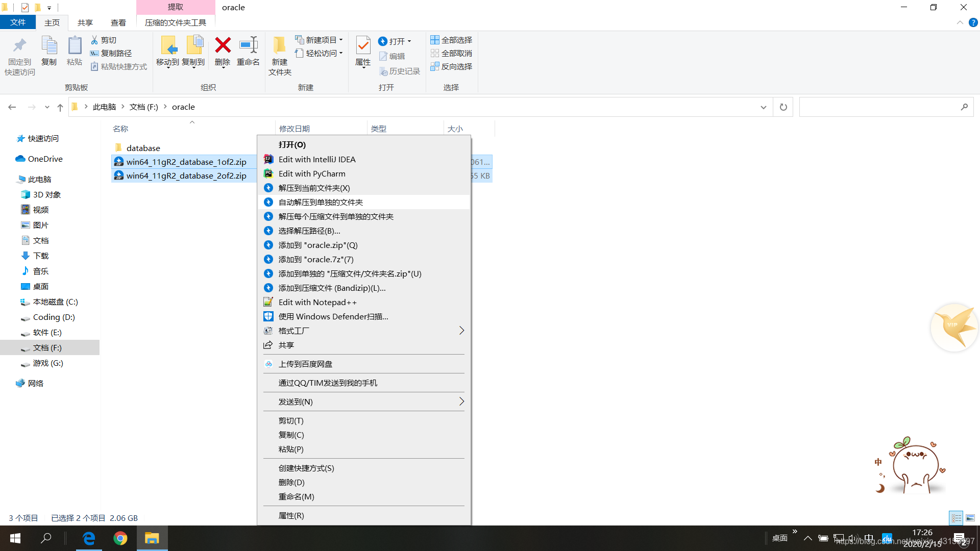Click 属性(R) in the context menu
This screenshot has width=980, height=551.
click(291, 515)
